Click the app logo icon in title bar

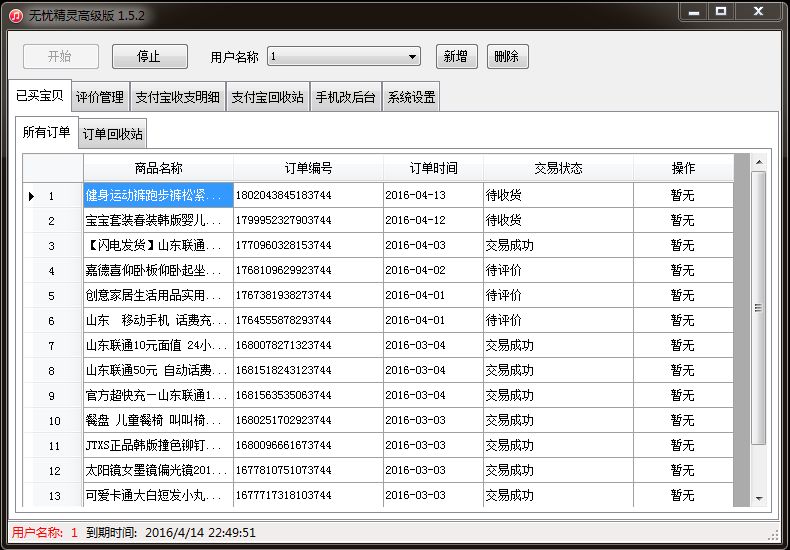tap(16, 15)
